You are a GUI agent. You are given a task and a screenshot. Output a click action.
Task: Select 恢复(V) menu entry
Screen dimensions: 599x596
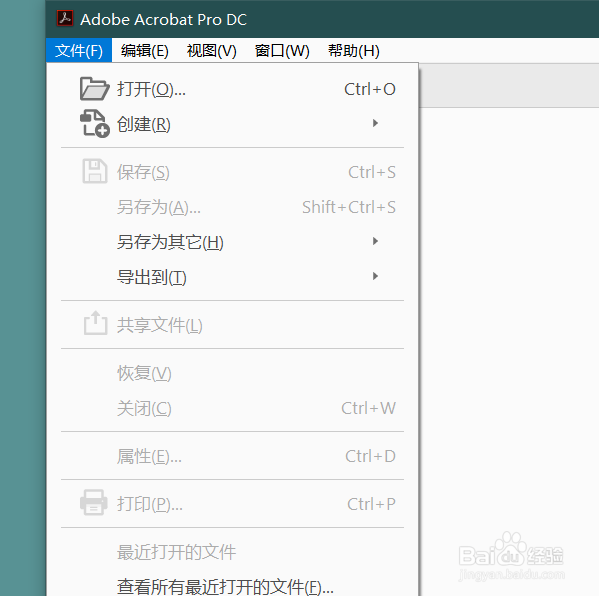(x=232, y=373)
